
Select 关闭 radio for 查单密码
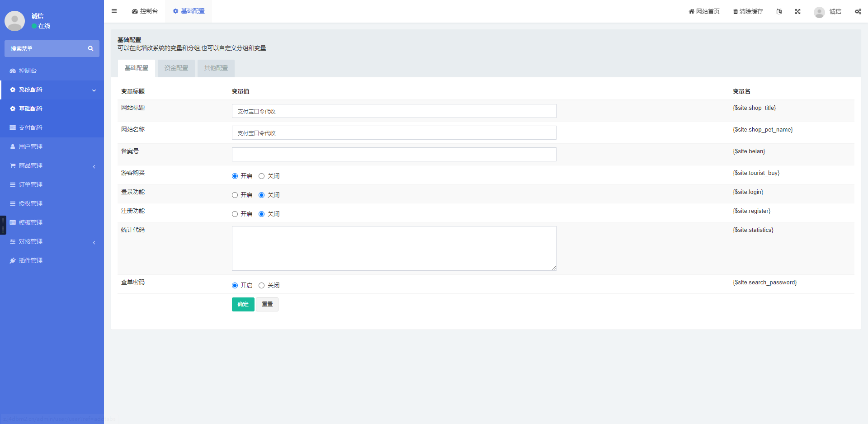261,286
